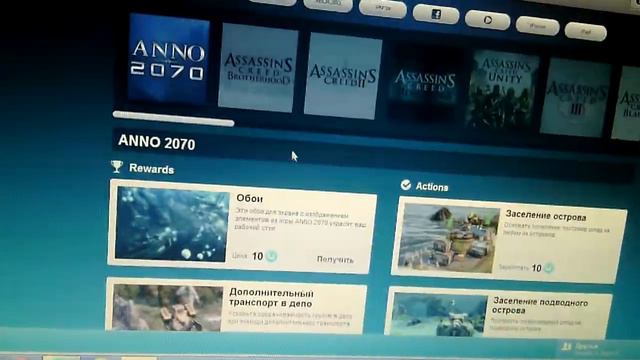Click Заселение подводного острова title
The image size is (640, 360).
coord(540,306)
